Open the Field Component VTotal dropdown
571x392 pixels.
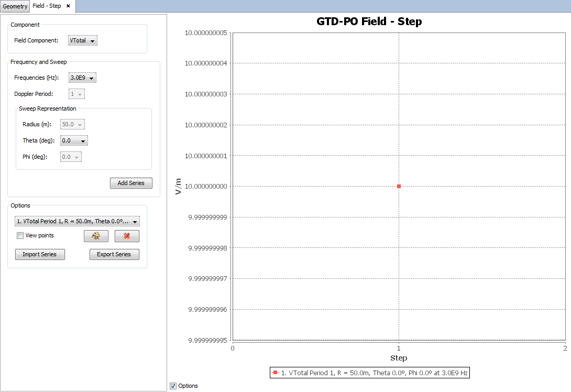click(83, 41)
